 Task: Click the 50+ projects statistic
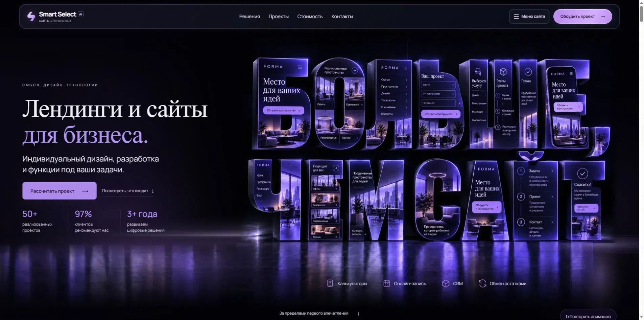point(37,221)
